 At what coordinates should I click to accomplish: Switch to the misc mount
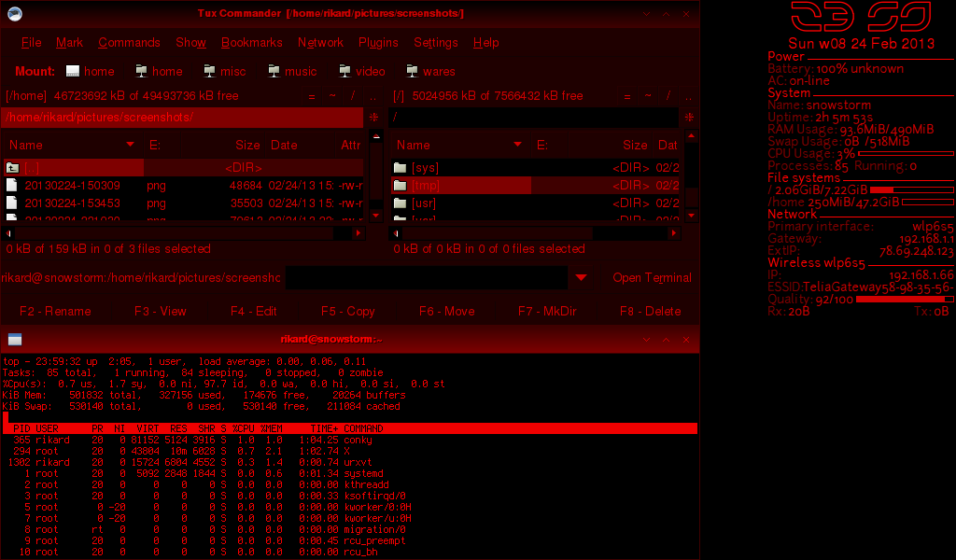coord(224,71)
